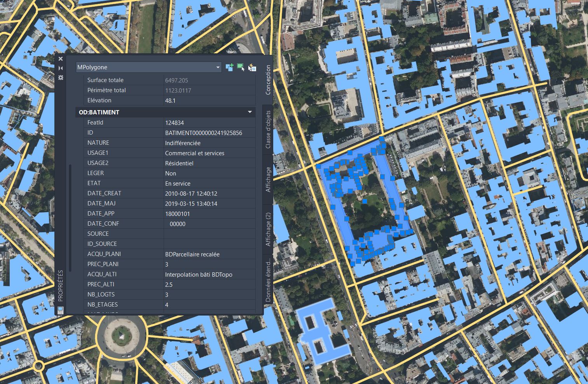Open the Affichage tab
This screenshot has height=384, width=588.
(x=268, y=179)
